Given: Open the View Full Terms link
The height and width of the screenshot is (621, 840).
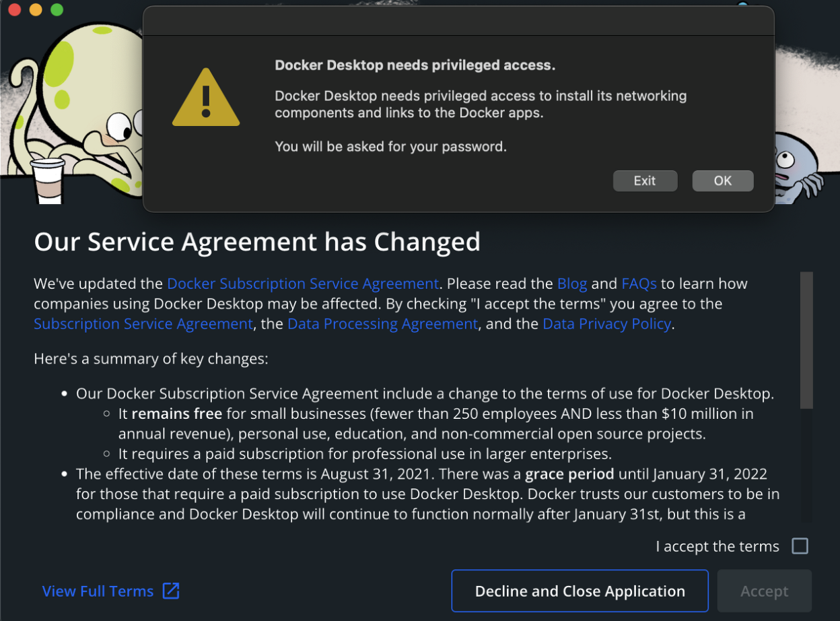Looking at the screenshot, I should (x=98, y=591).
